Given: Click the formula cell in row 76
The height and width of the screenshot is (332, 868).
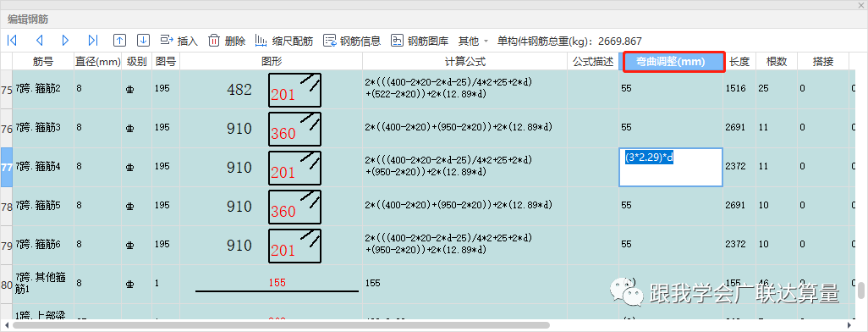Looking at the screenshot, I should point(465,128).
